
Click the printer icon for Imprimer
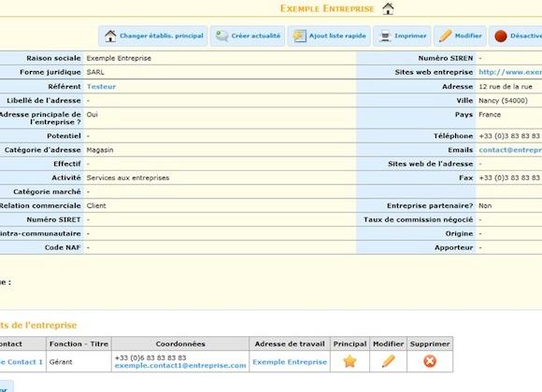pyautogui.click(x=385, y=35)
